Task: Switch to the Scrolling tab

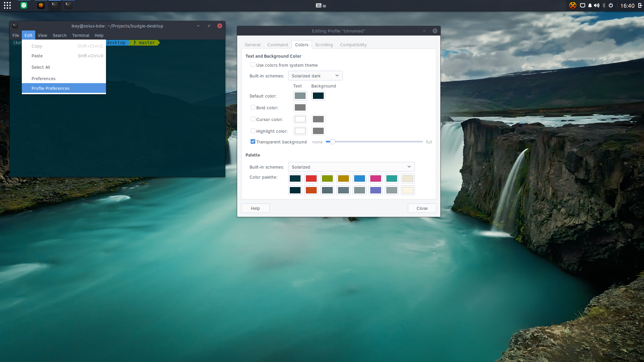Action: click(324, 45)
